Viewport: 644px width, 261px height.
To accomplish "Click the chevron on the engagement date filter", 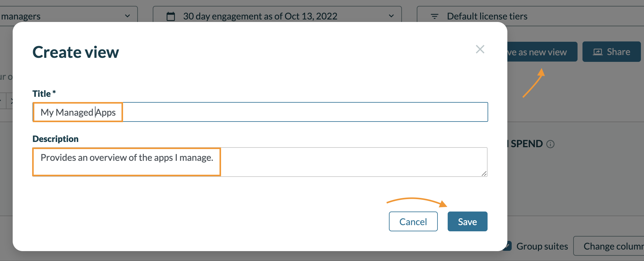I will [x=391, y=16].
